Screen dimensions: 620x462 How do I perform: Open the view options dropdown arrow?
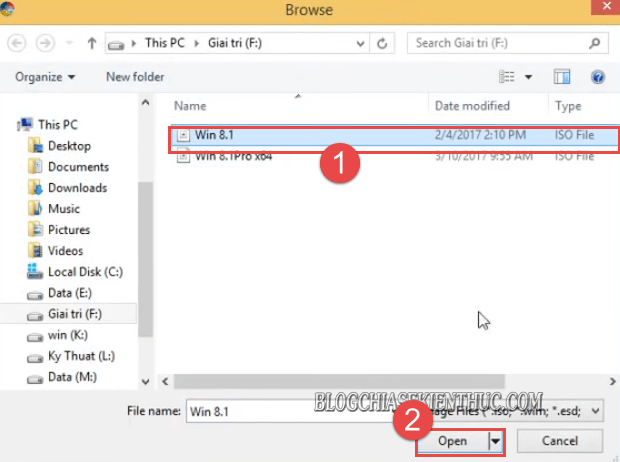coord(528,77)
